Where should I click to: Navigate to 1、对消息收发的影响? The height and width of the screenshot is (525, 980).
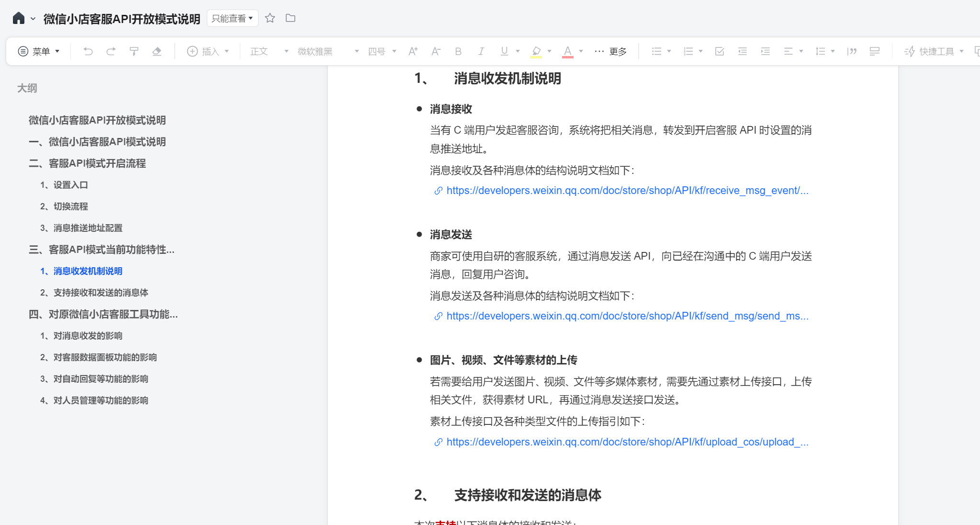click(81, 336)
